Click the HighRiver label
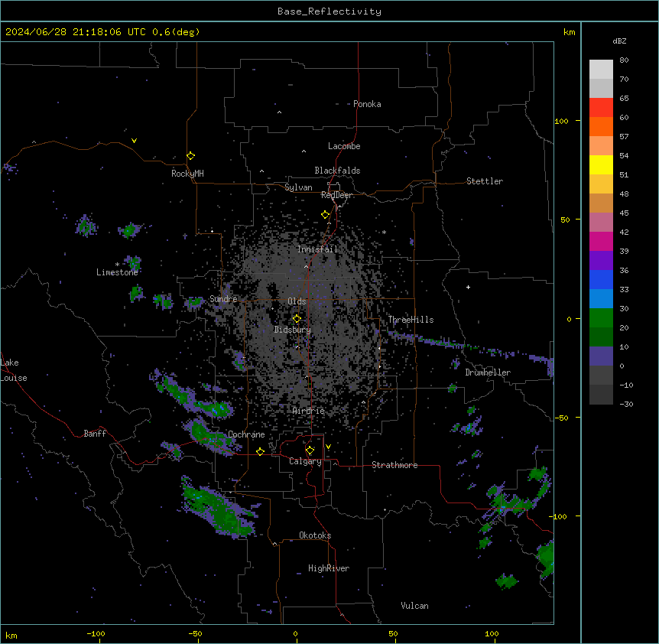The image size is (659, 644). 329,568
